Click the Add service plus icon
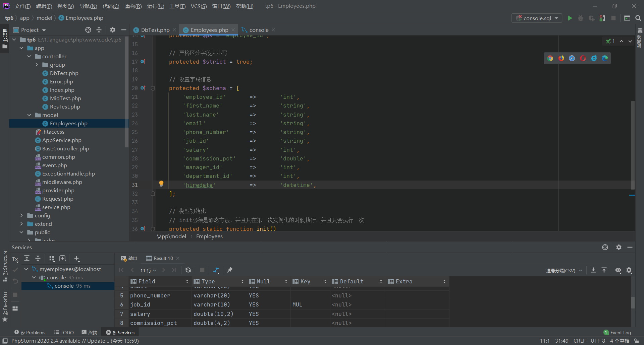Image resolution: width=644 pixels, height=345 pixels. 77,259
